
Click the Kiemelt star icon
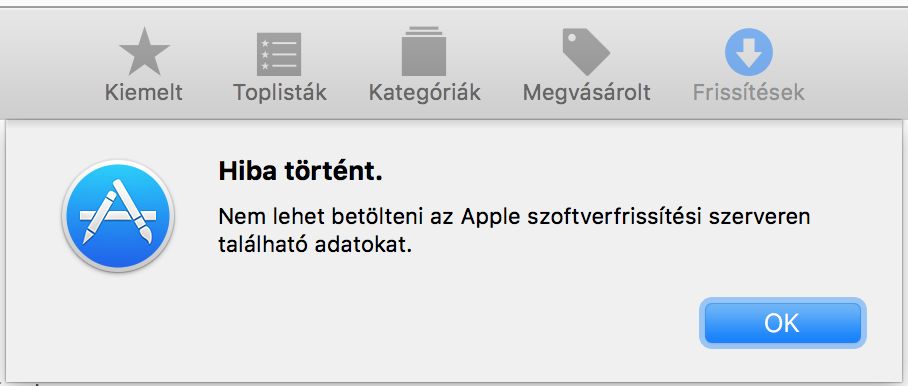point(144,52)
